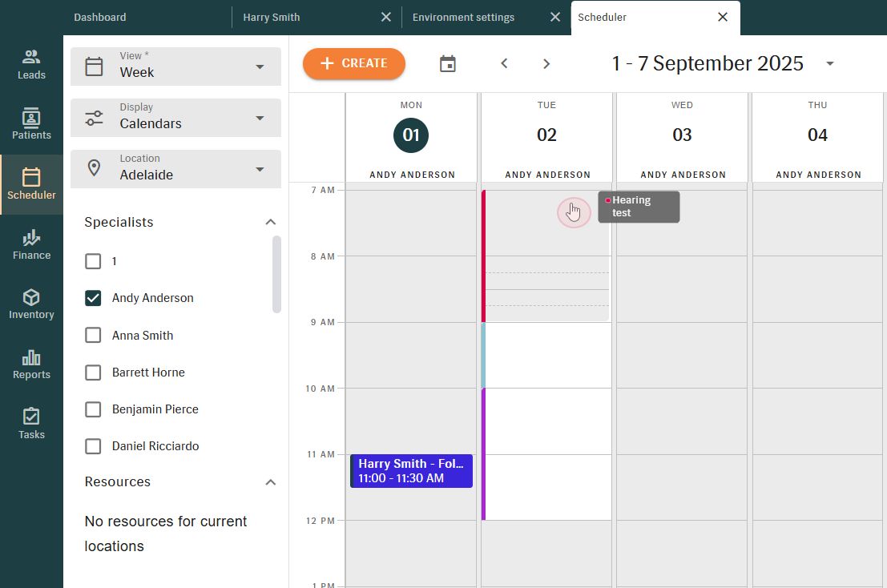Screen dimensions: 887x588
Task: Open the Harry Smith 11:00 appointment
Action: pos(411,471)
